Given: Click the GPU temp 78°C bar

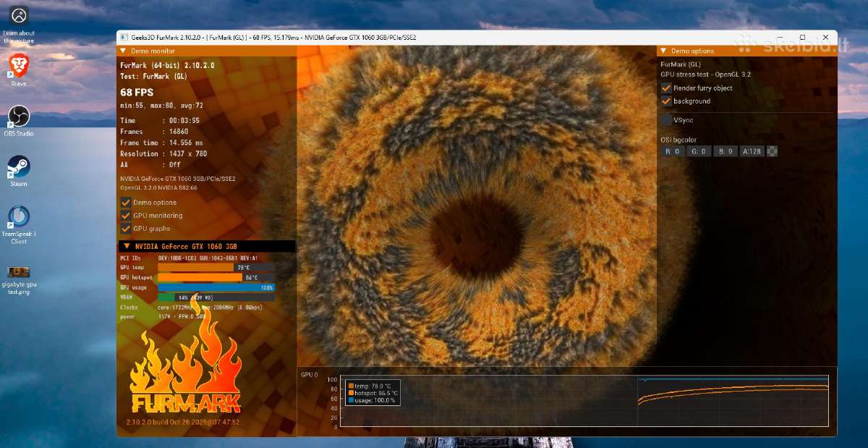Looking at the screenshot, I should tap(216, 267).
